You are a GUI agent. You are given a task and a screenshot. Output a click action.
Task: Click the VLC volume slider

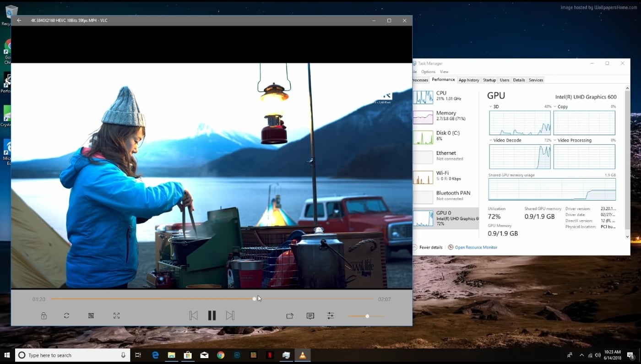pyautogui.click(x=366, y=316)
